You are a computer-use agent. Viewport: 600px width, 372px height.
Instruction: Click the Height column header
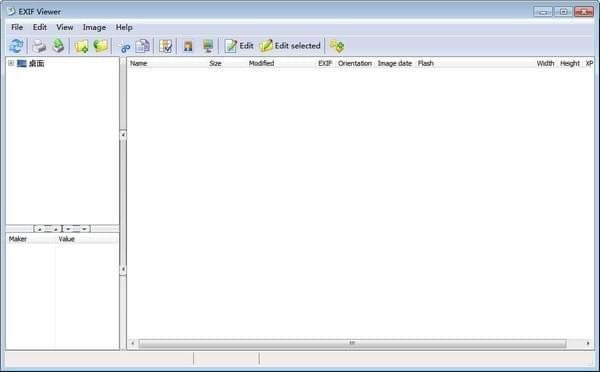coord(570,64)
